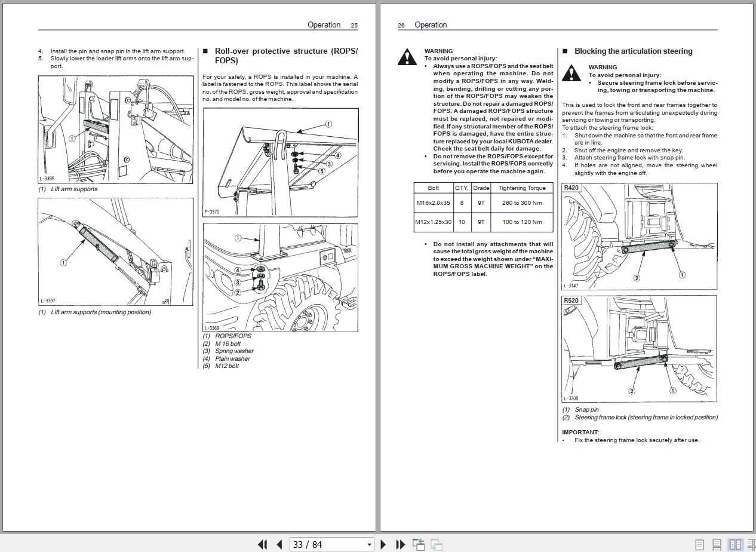Go back to the previous page
This screenshot has width=756, height=552.
[279, 544]
